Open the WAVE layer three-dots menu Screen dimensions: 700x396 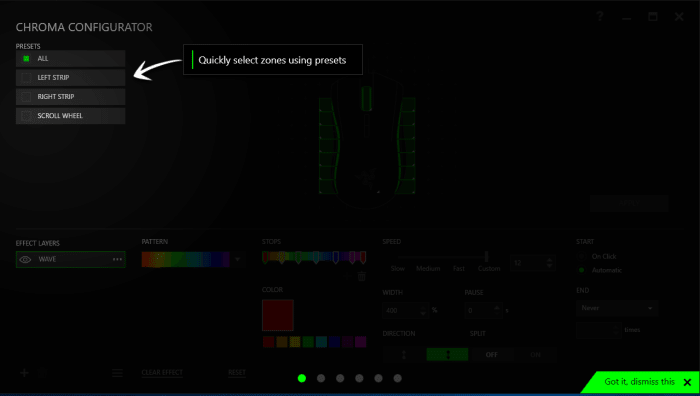[117, 259]
